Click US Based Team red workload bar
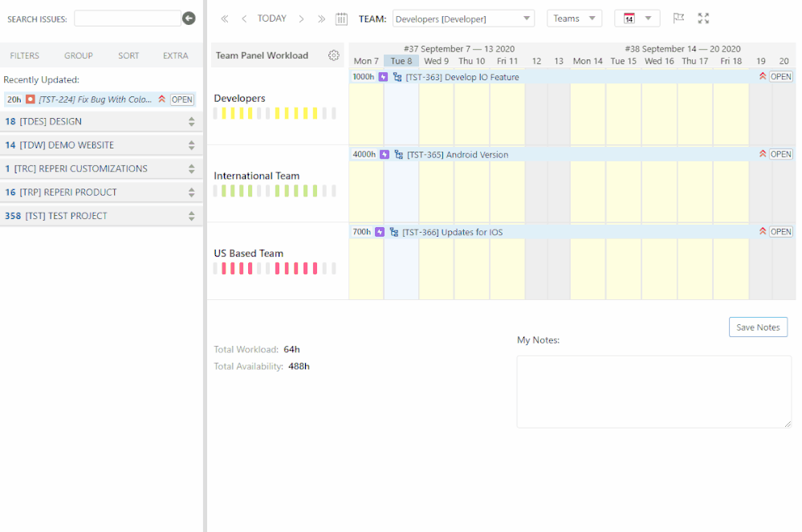 (275, 268)
